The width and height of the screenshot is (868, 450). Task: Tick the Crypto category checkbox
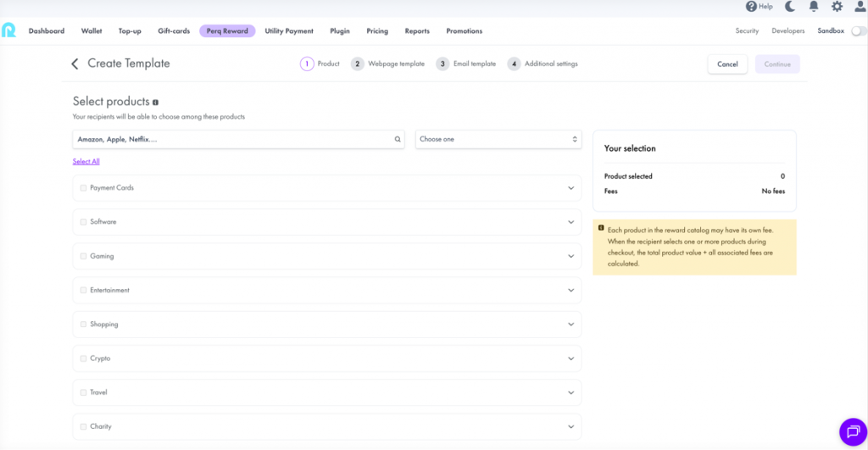tap(83, 358)
